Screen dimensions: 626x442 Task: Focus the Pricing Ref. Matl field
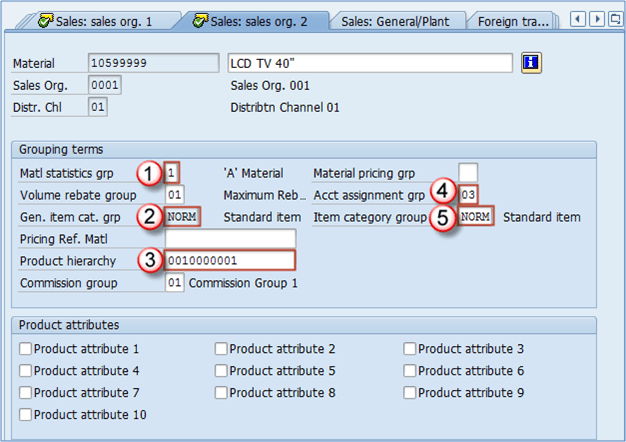click(x=230, y=239)
